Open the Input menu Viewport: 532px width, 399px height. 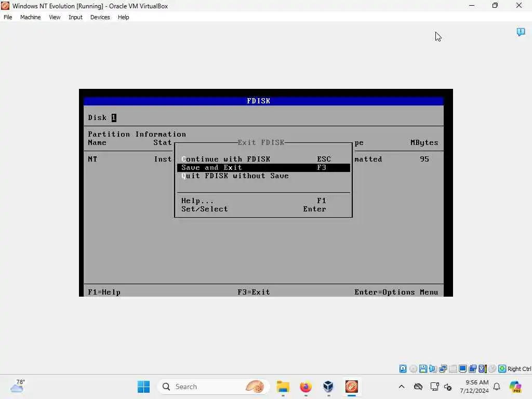pos(75,17)
